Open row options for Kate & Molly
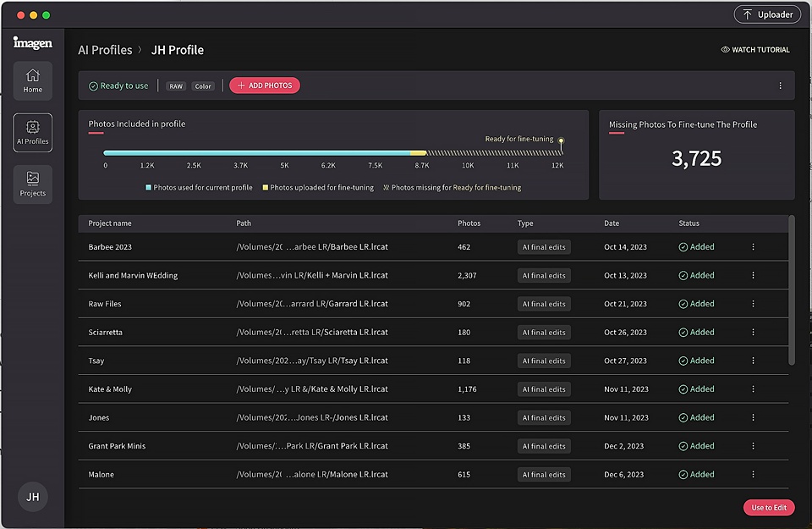The image size is (812, 529). click(753, 388)
